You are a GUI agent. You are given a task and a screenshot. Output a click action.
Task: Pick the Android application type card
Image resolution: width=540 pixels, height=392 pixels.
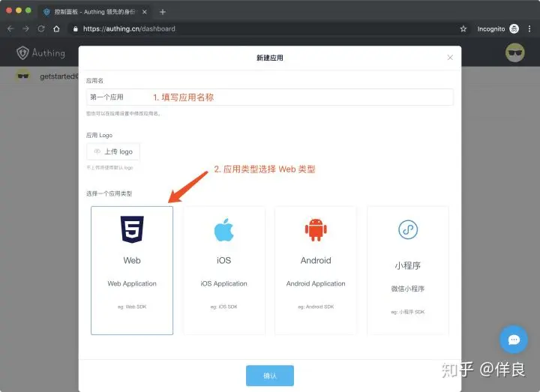click(x=316, y=270)
